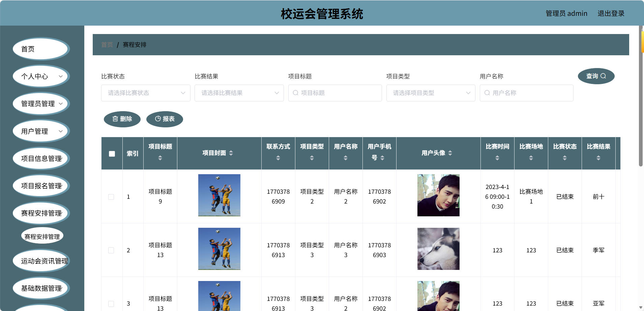
Task: Expand 项目信息管理 in the sidebar
Action: point(41,158)
